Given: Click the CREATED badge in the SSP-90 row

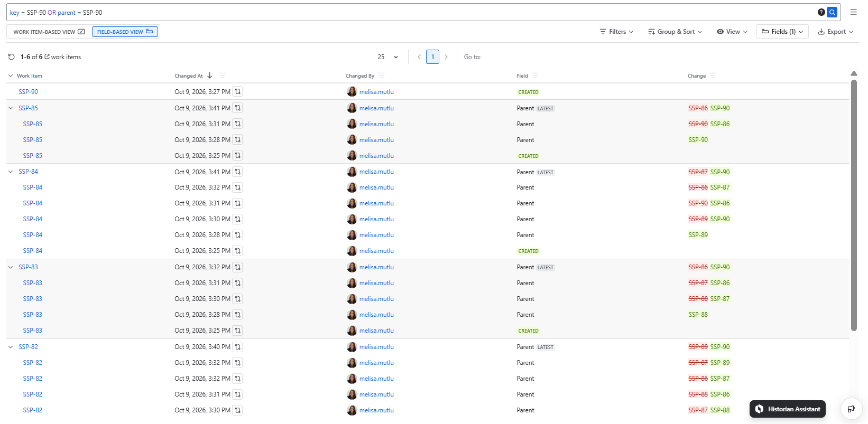Looking at the screenshot, I should pyautogui.click(x=528, y=92).
